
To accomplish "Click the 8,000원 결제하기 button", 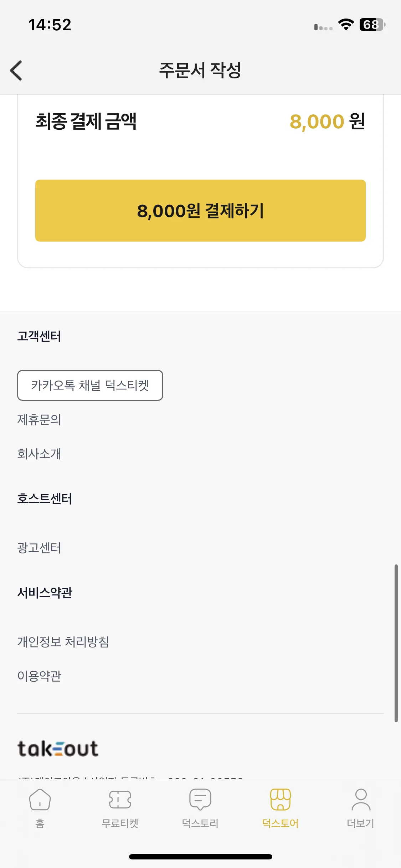I will [200, 211].
